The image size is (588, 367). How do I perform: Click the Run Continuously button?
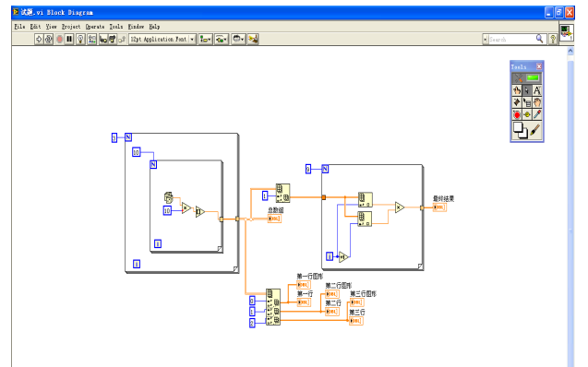tap(49, 39)
